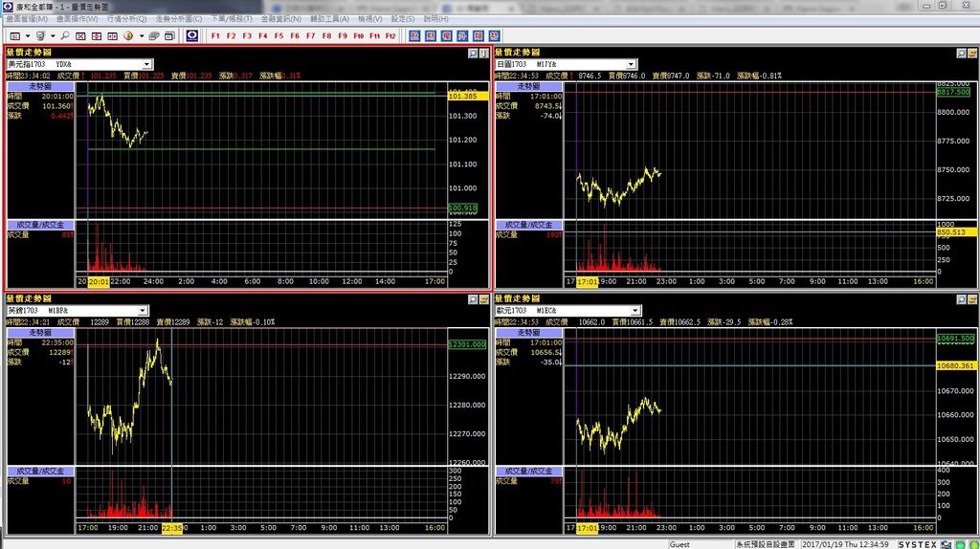This screenshot has height=549, width=980.
Task: Expand dropdown arrow next to coin icon
Action: (x=142, y=35)
